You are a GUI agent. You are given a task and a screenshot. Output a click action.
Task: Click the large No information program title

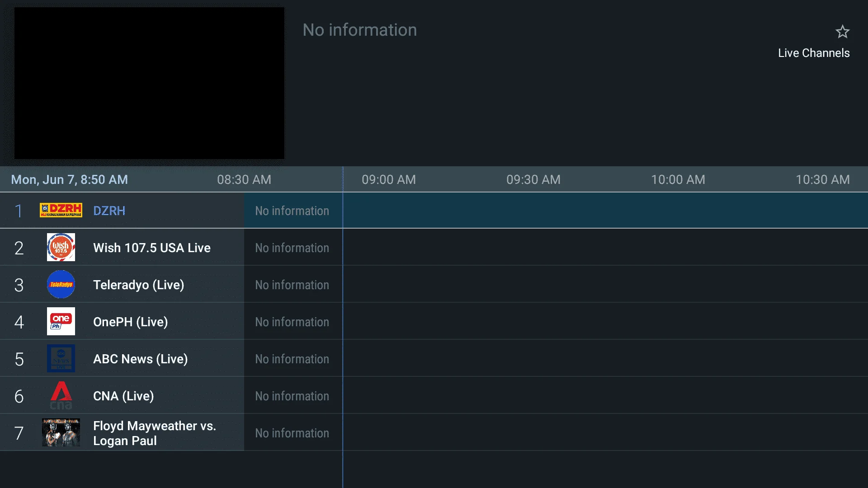[x=360, y=30]
